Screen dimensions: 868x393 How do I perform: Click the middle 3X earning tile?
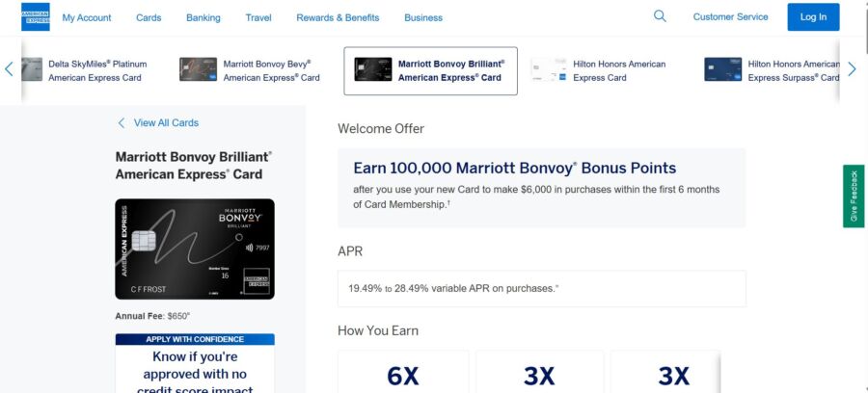[540, 372]
